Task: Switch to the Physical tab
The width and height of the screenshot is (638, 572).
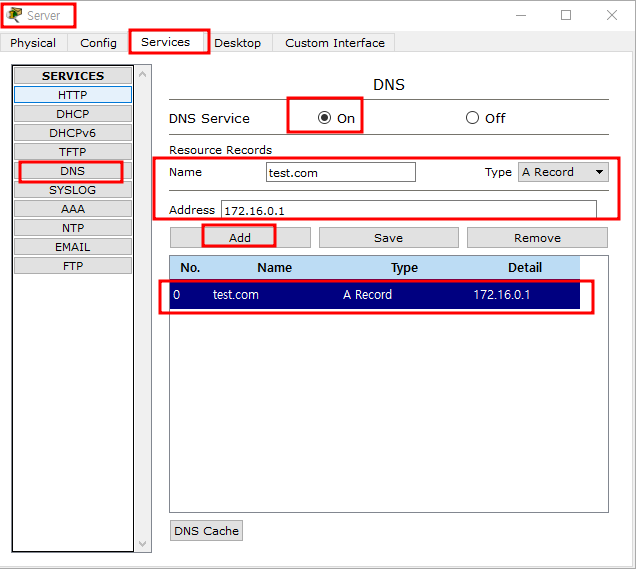Action: (33, 43)
